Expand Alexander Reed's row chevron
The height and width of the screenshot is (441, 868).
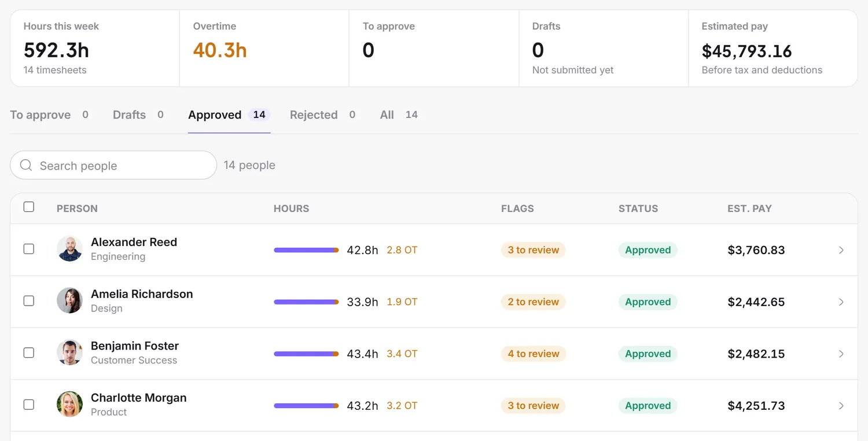pos(841,250)
